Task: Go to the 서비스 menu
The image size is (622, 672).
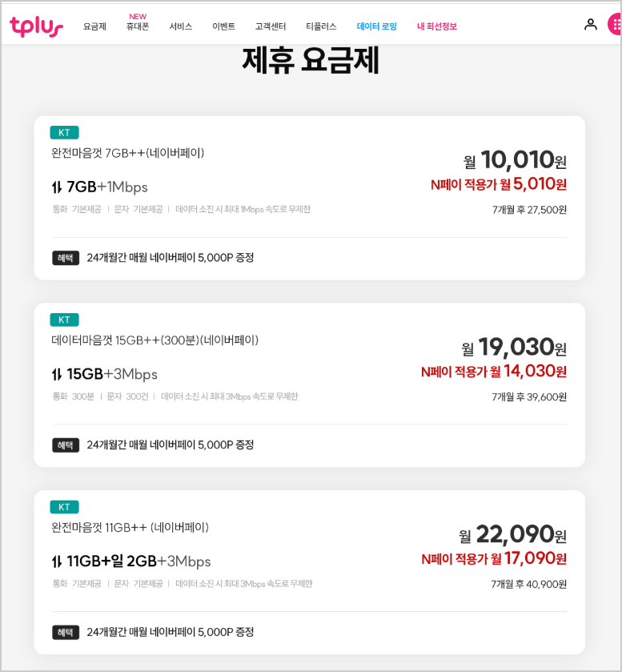Action: coord(181,26)
